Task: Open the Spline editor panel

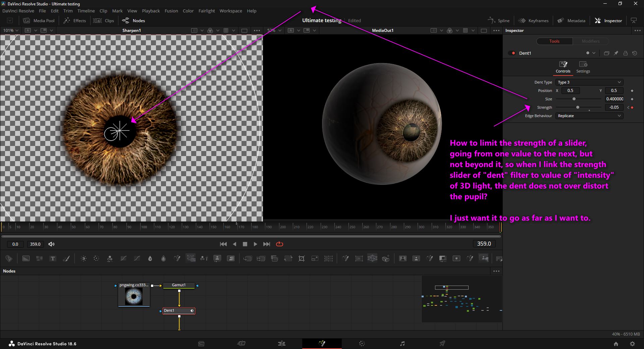Action: tap(498, 20)
